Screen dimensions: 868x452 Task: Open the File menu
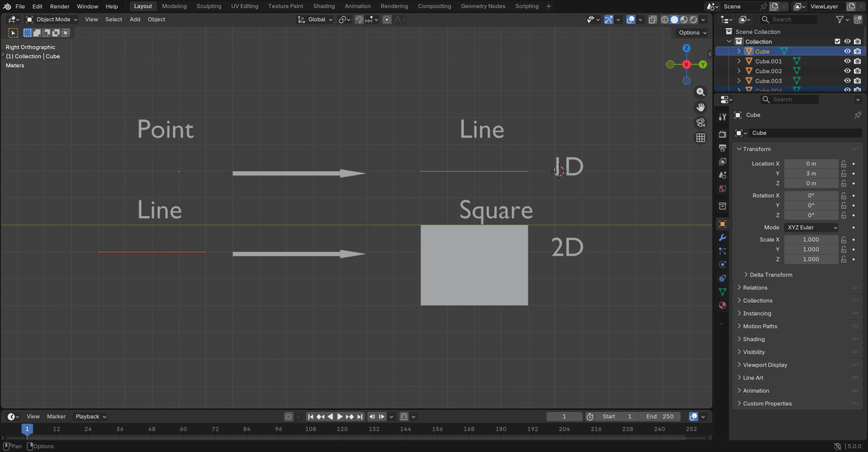click(20, 6)
